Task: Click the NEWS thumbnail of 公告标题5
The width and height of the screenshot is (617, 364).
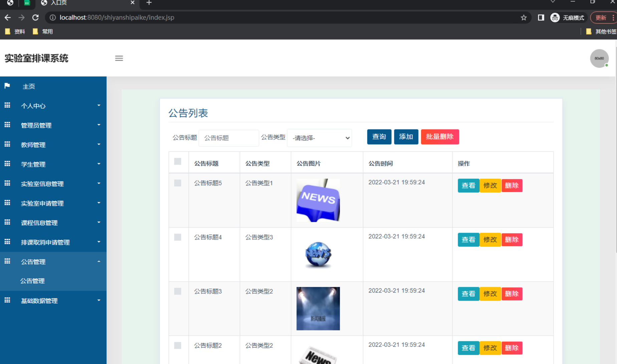Action: [x=318, y=200]
